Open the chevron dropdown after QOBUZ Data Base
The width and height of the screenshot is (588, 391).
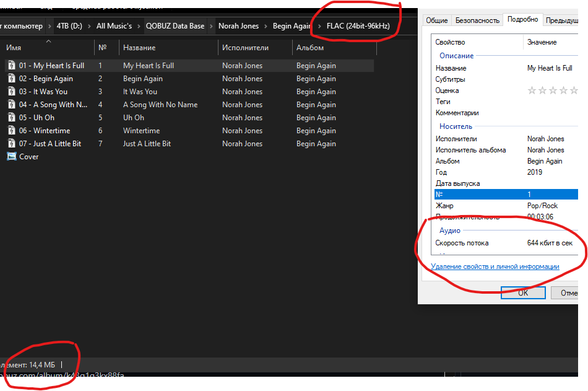(212, 26)
